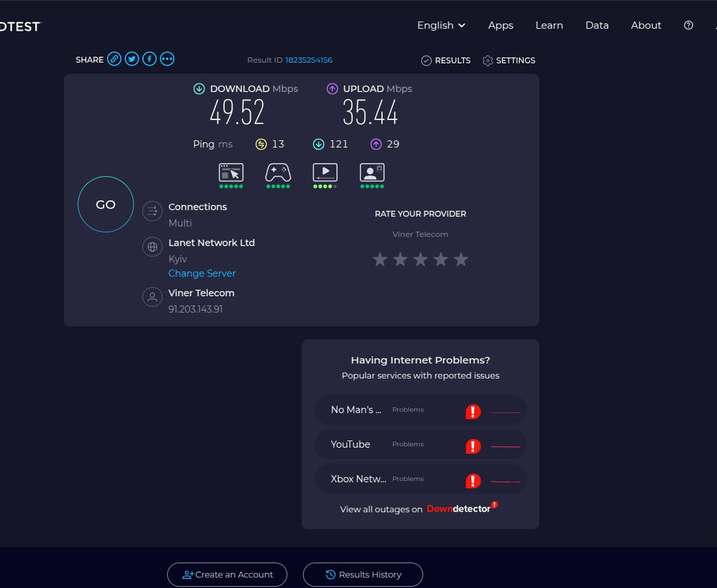Click YouTube problem alert icon
This screenshot has width=717, height=588.
tap(473, 446)
